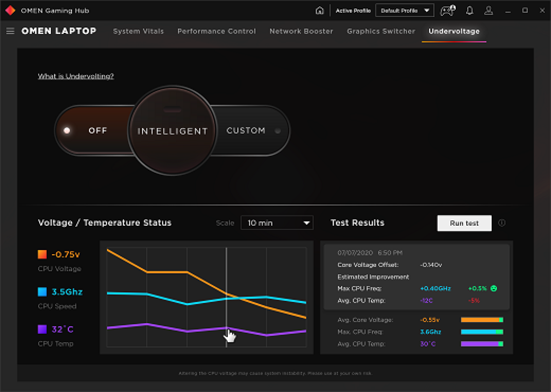The width and height of the screenshot is (551, 392).
Task: Click the green smiley improvement icon
Action: tap(494, 288)
